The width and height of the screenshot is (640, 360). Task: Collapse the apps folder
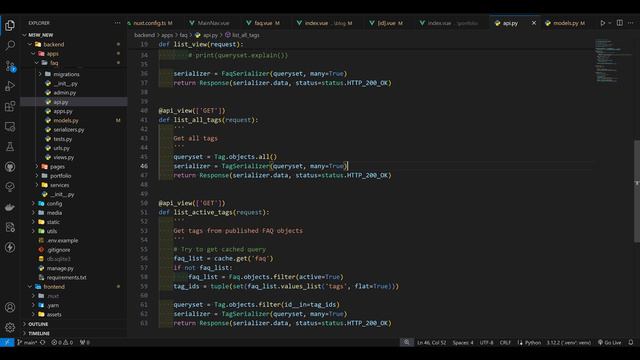33,54
